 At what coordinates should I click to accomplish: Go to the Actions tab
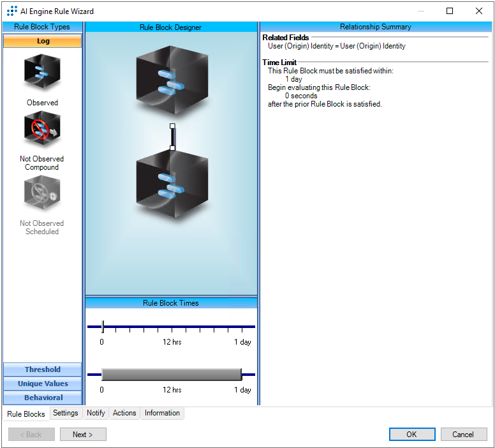coord(124,413)
